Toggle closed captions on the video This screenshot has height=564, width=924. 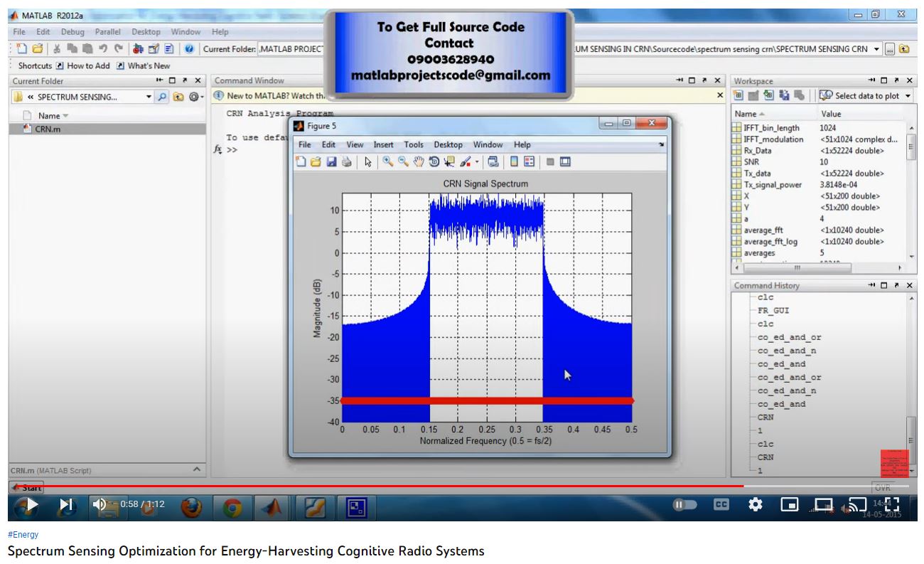click(x=721, y=504)
